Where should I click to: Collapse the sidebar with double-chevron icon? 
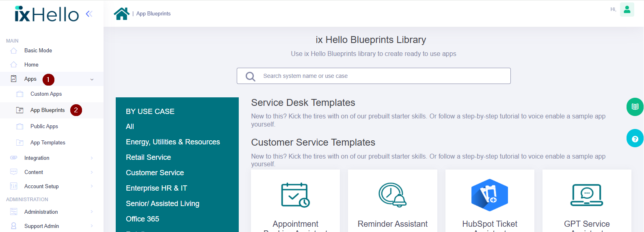pos(89,14)
